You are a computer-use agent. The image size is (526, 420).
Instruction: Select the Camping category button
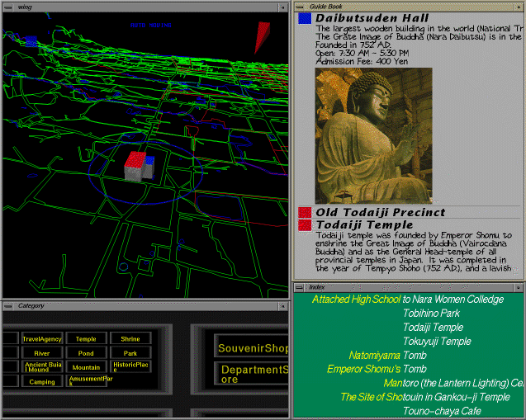point(42,381)
